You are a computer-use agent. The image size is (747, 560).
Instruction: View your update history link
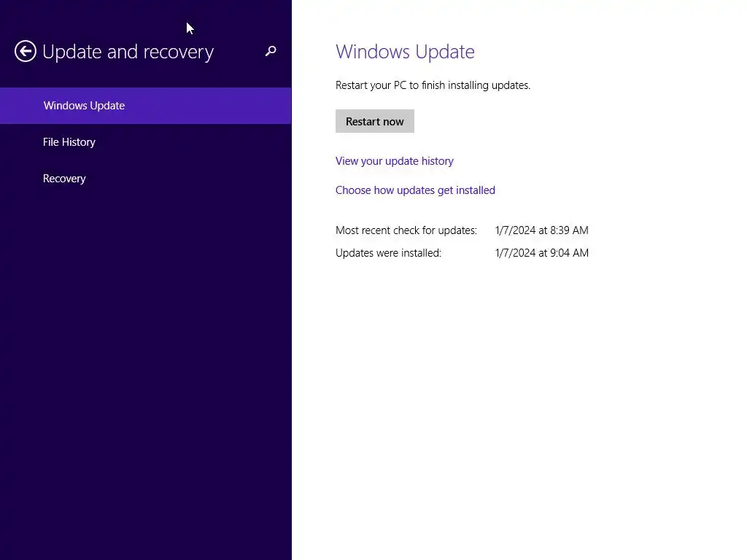point(394,161)
